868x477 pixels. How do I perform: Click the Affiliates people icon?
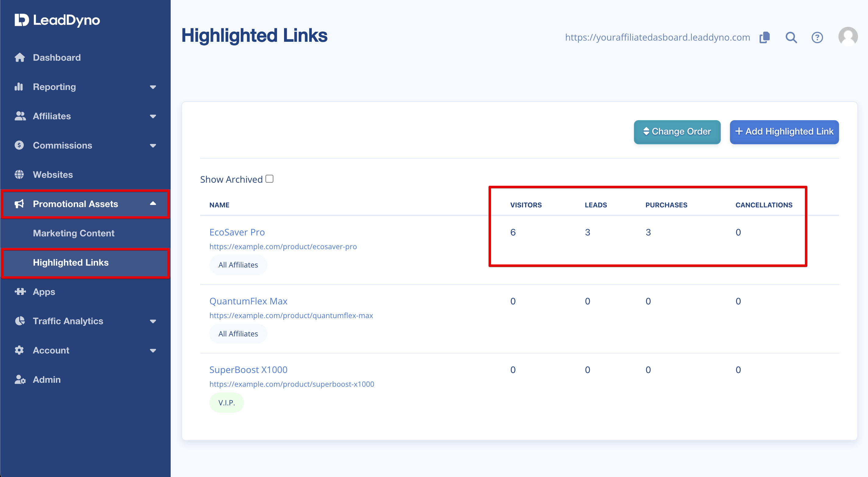pos(20,116)
